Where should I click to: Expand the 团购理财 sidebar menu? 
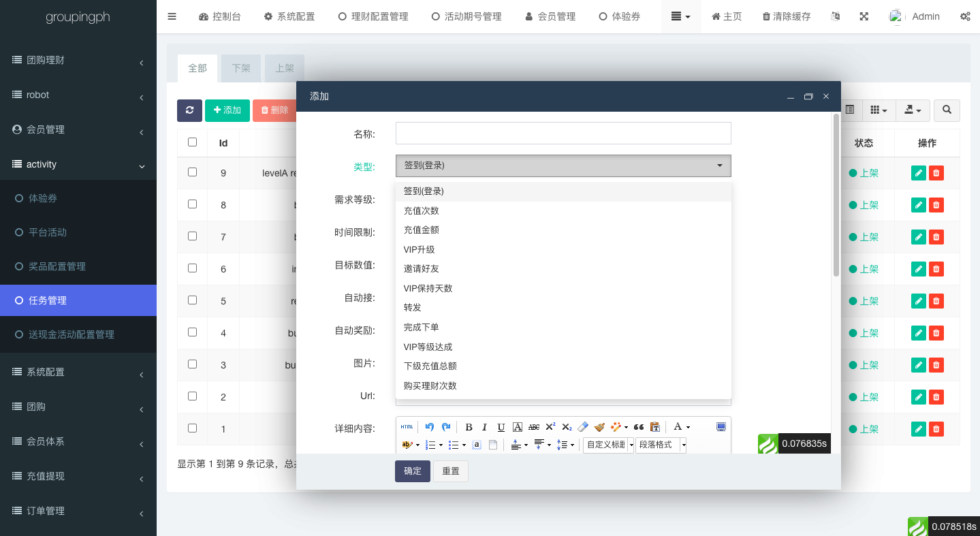tap(78, 60)
